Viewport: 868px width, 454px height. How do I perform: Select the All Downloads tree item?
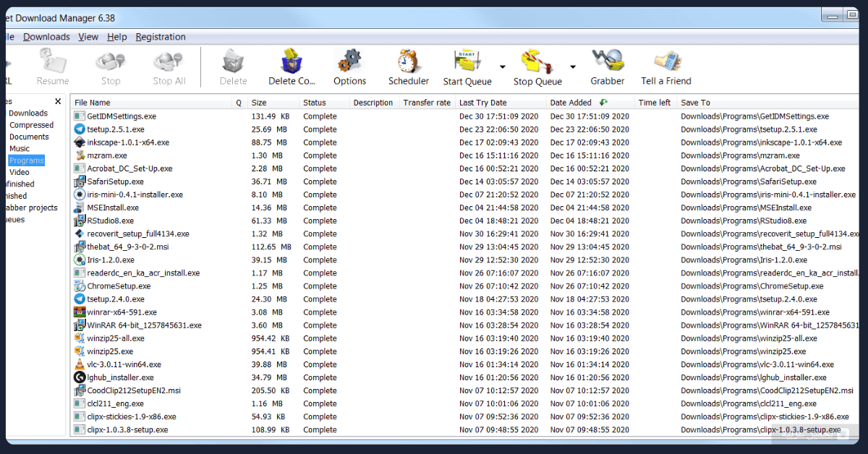[x=27, y=113]
